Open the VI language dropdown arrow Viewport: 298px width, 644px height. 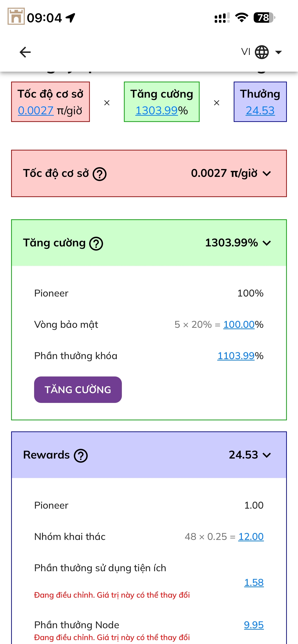point(278,52)
